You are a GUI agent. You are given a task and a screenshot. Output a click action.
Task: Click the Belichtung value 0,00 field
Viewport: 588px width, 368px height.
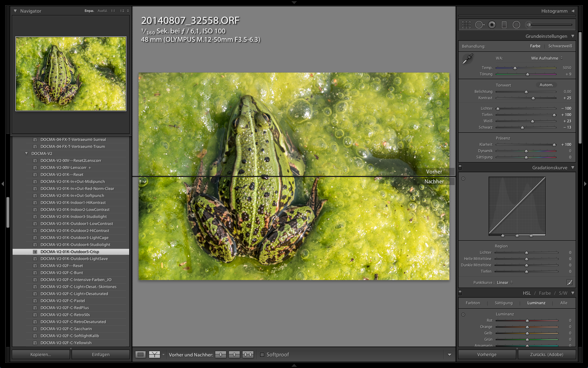[x=567, y=92]
